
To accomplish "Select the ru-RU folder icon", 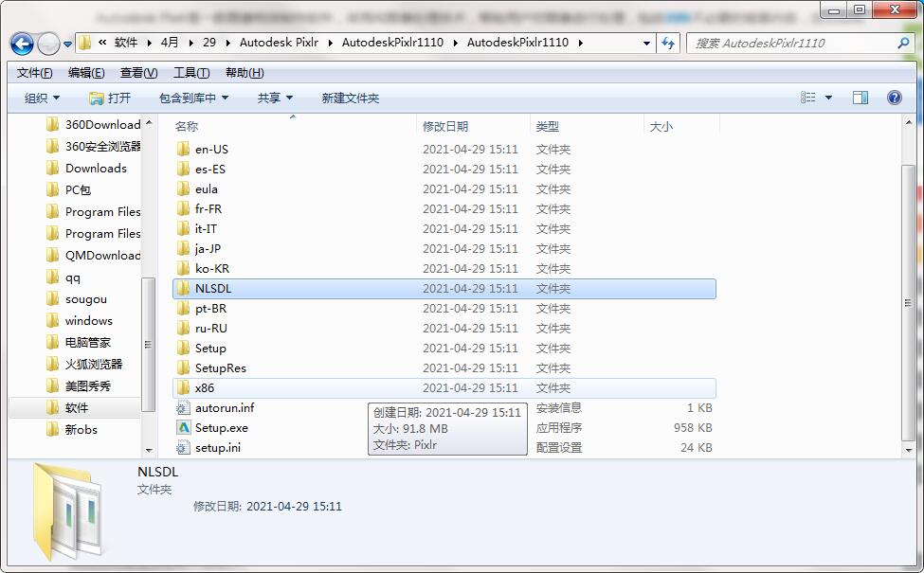I will (x=183, y=328).
